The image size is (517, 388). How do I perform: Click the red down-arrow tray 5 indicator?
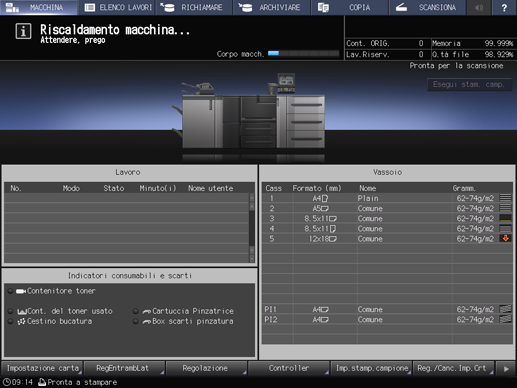[x=505, y=238]
